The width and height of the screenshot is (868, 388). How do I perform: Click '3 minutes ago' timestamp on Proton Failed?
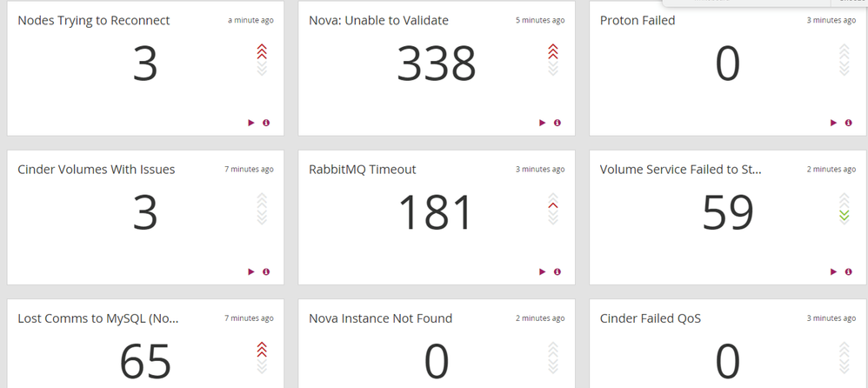tap(831, 21)
